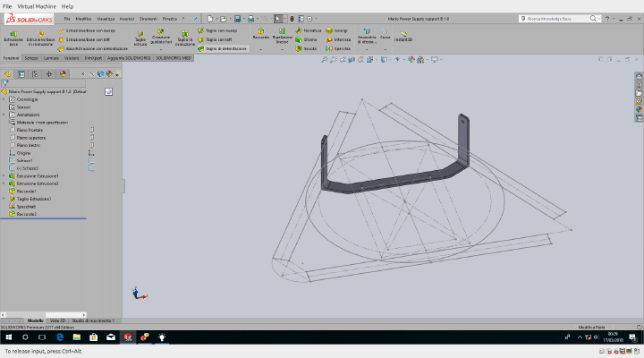Open dropdown under Raccordo tool
The image size is (644, 358).
(x=260, y=50)
